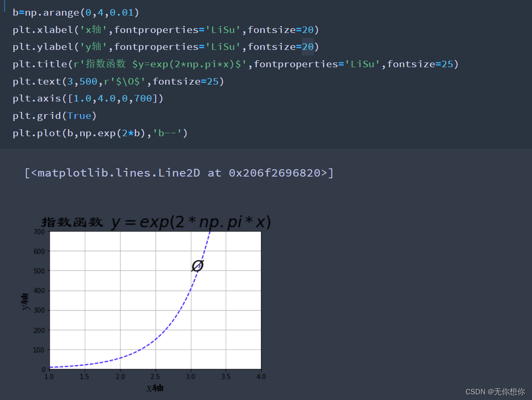
Task: Click the highlighted 20 in plt.ylabel fontsize
Action: coord(307,47)
